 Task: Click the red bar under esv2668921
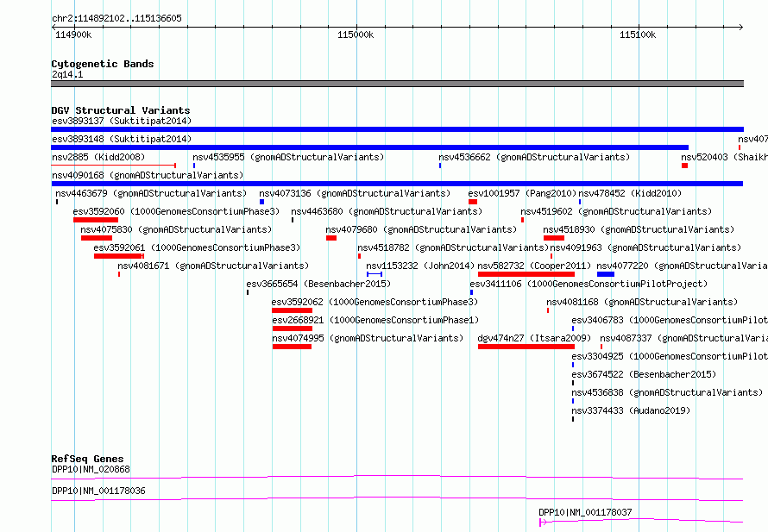[x=293, y=329]
